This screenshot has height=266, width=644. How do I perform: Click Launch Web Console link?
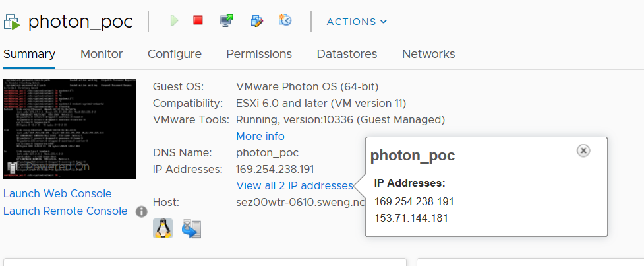(57, 193)
